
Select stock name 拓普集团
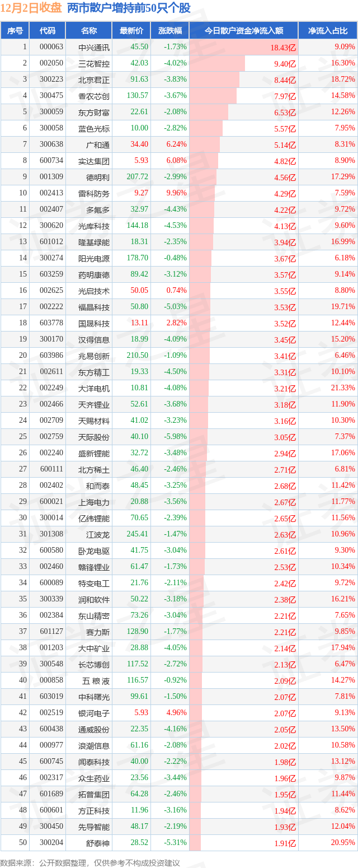click(94, 794)
